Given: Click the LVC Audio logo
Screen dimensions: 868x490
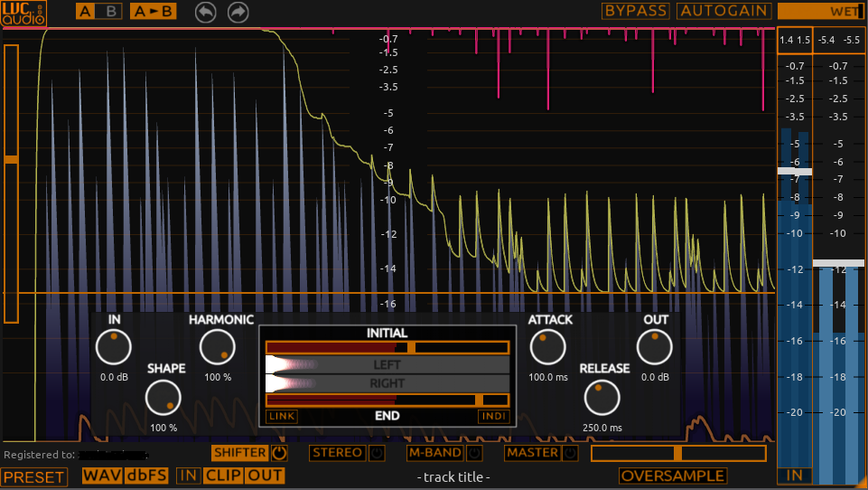Looking at the screenshot, I should coord(23,14).
